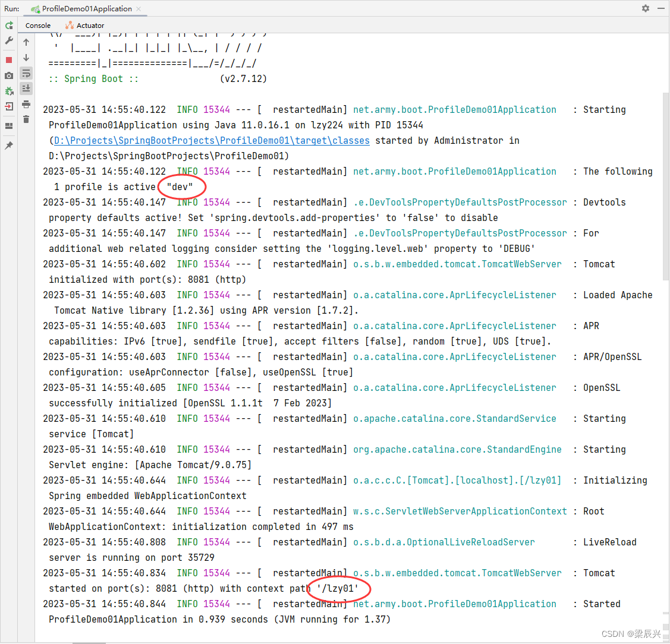Open the target\classes path link
670x644 pixels.
pyautogui.click(x=212, y=140)
